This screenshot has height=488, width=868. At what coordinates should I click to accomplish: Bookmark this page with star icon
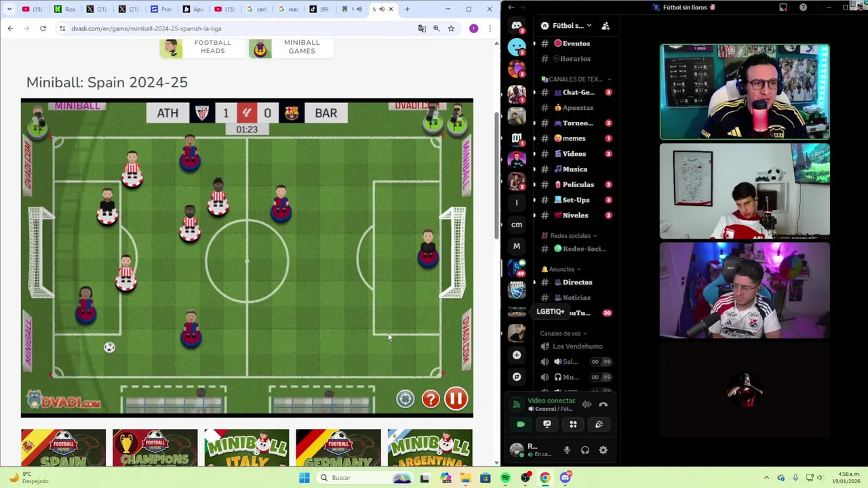coord(451,28)
